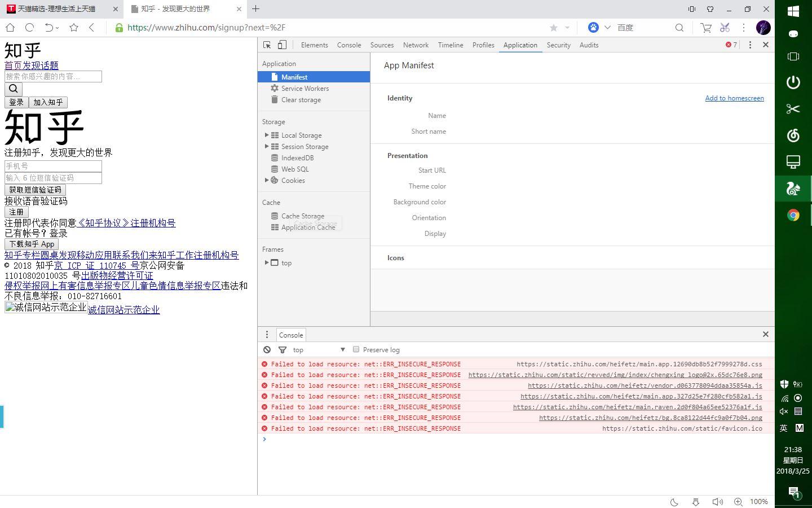Open Chrome from the taskbar
Image resolution: width=812 pixels, height=508 pixels.
[793, 215]
